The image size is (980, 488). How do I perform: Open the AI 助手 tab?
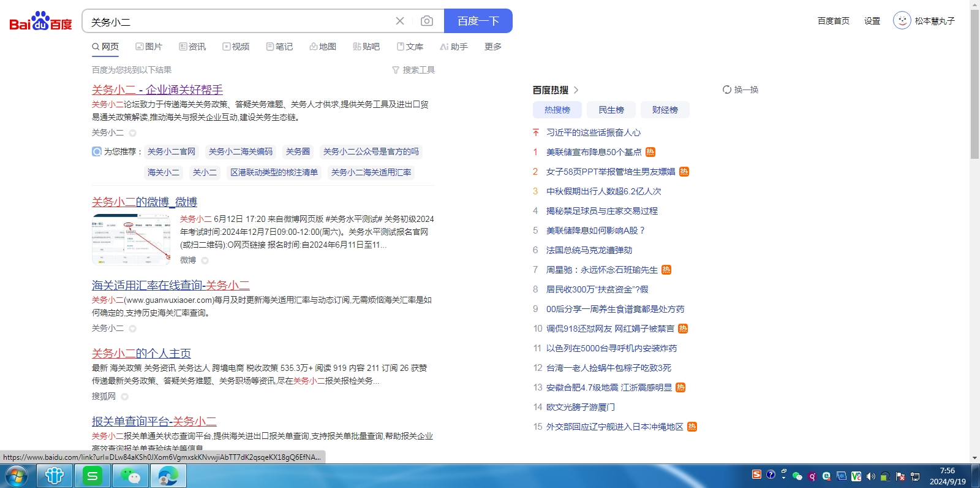tap(454, 47)
